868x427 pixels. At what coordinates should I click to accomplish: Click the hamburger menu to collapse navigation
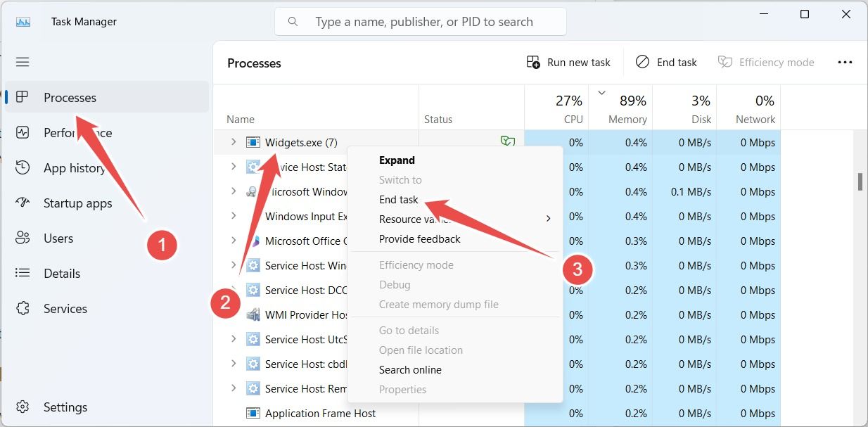pos(23,62)
